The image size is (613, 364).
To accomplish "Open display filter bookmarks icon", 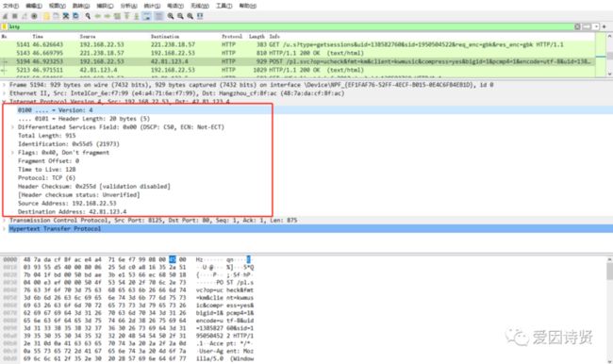I will click(5, 26).
